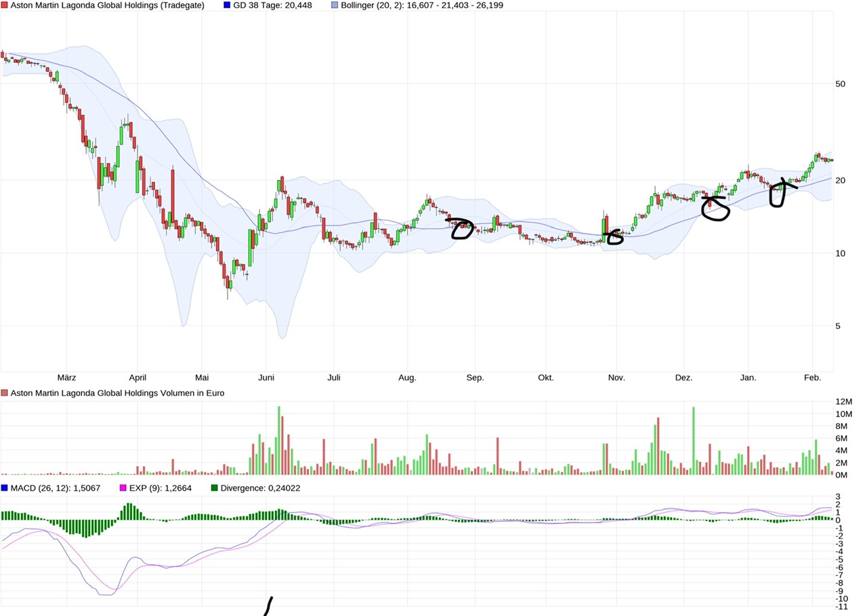Image resolution: width=867 pixels, height=616 pixels.
Task: Click the tallest green volume bar in December
Action: (x=694, y=441)
